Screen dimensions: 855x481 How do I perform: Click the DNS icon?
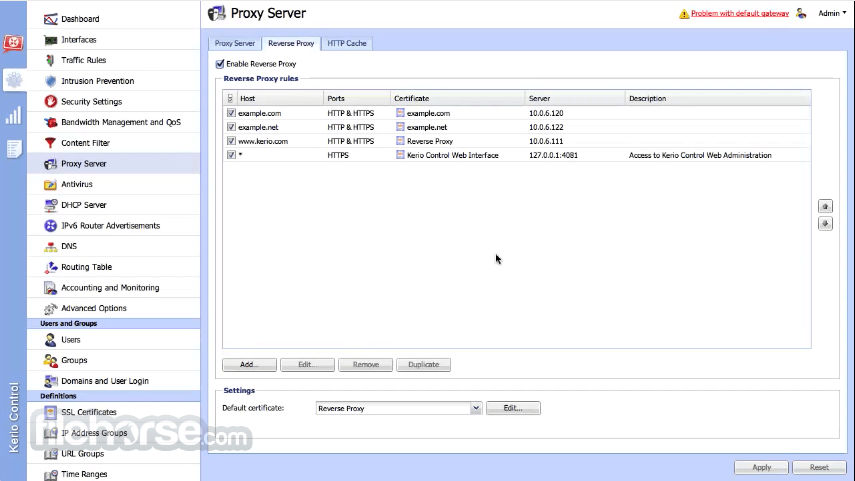click(50, 246)
